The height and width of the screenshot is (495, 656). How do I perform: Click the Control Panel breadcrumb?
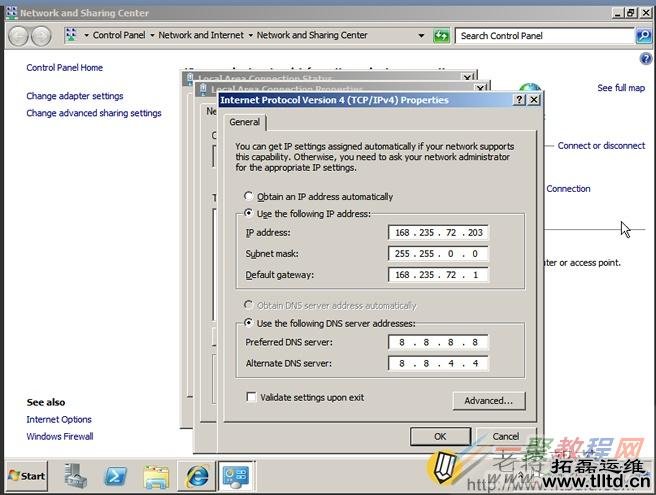click(x=119, y=36)
